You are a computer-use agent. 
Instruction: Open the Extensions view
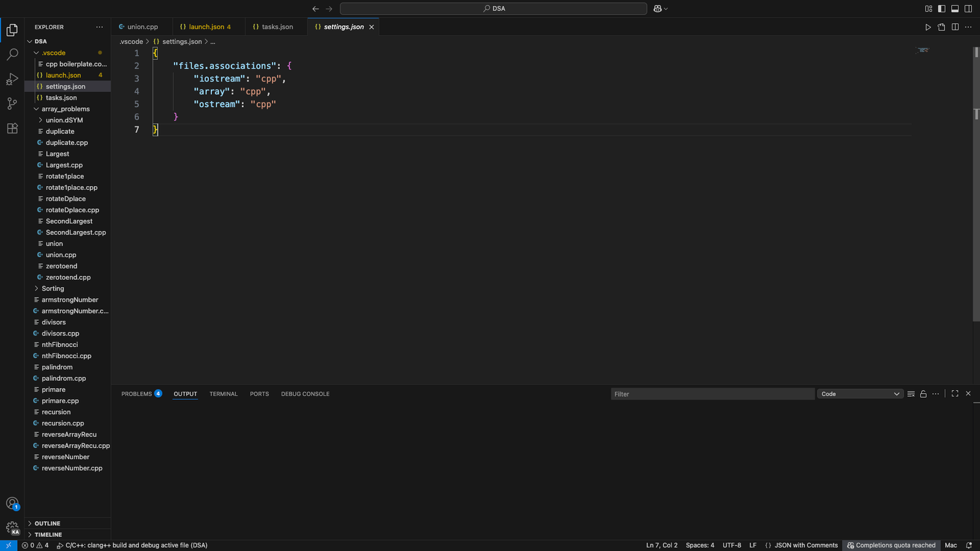(12, 129)
